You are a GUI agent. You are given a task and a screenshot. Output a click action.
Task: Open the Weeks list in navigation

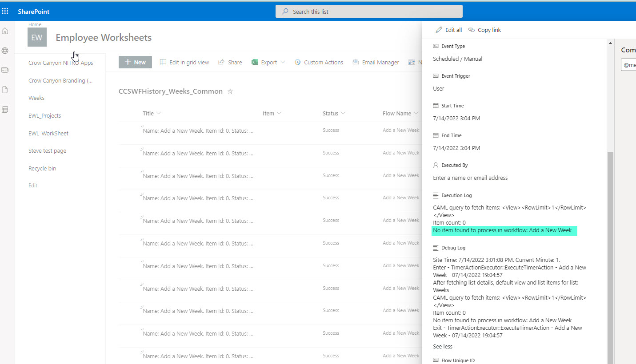point(36,98)
